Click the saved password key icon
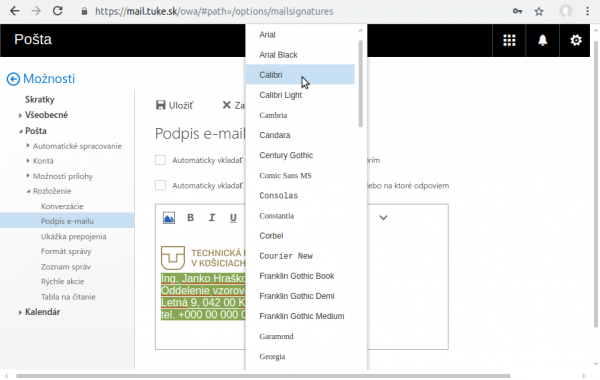The height and width of the screenshot is (380, 600). coord(517,11)
